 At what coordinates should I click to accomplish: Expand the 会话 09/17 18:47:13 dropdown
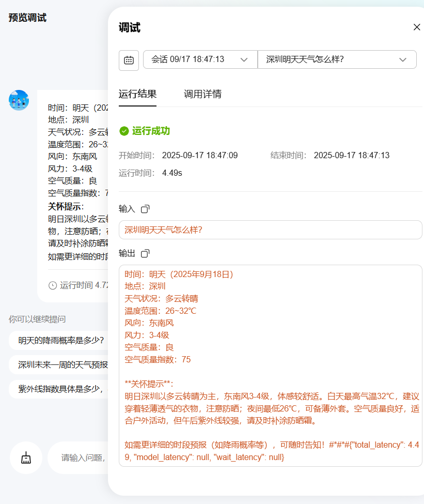click(200, 59)
